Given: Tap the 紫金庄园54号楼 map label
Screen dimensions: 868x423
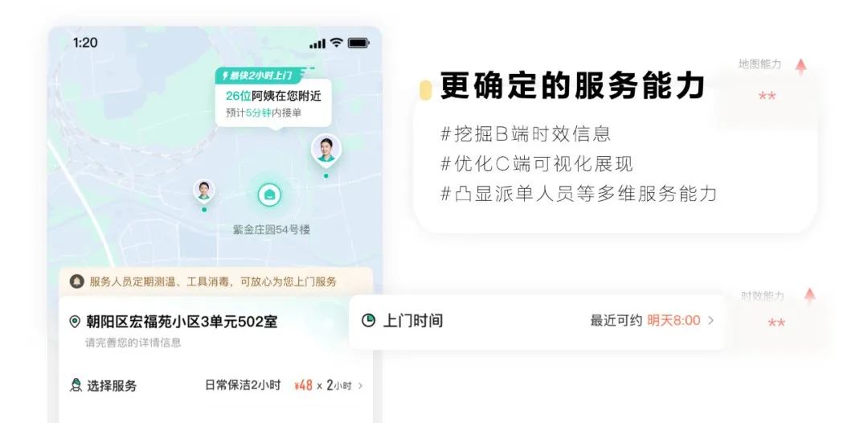Looking at the screenshot, I should point(272,229).
